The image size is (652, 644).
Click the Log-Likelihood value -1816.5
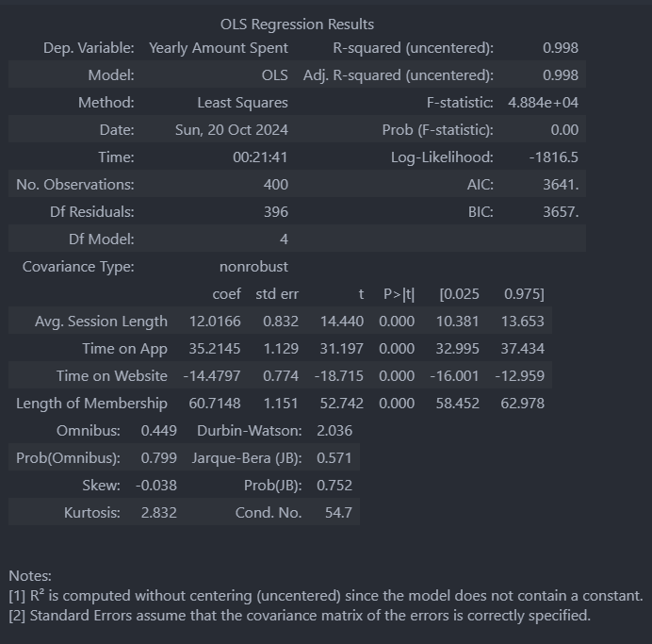pyautogui.click(x=553, y=157)
